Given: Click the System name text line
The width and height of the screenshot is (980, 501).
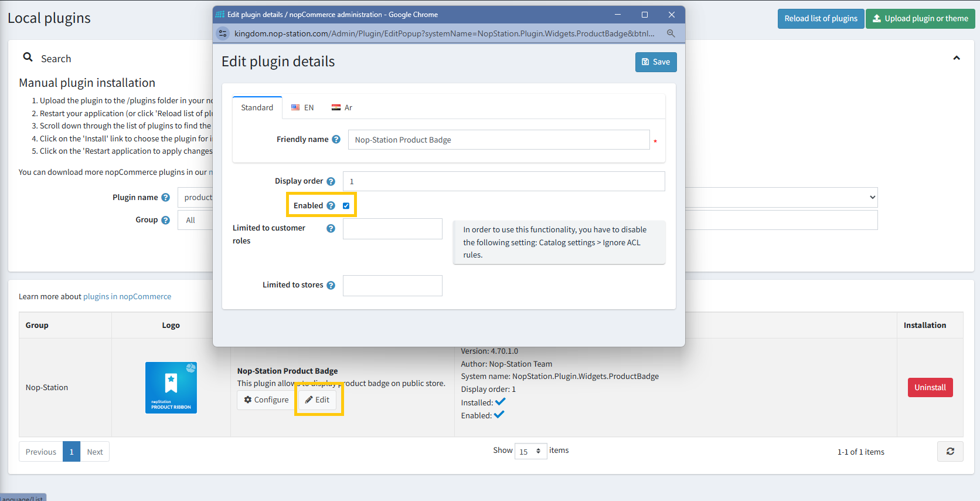Looking at the screenshot, I should pyautogui.click(x=560, y=377).
